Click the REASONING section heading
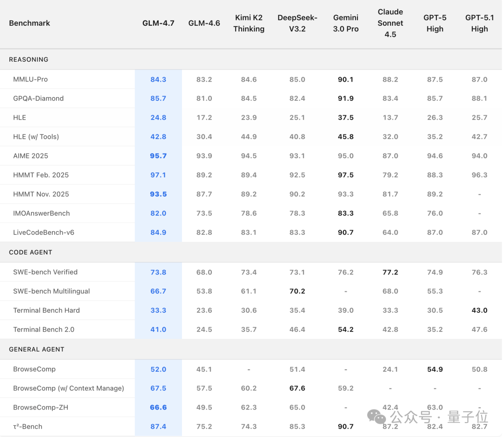504x437 pixels. (x=28, y=59)
